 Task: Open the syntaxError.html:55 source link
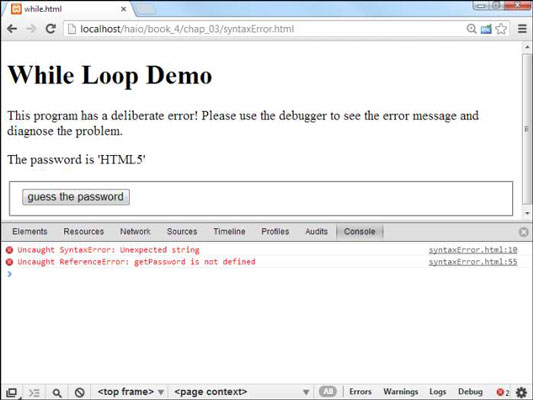point(473,262)
